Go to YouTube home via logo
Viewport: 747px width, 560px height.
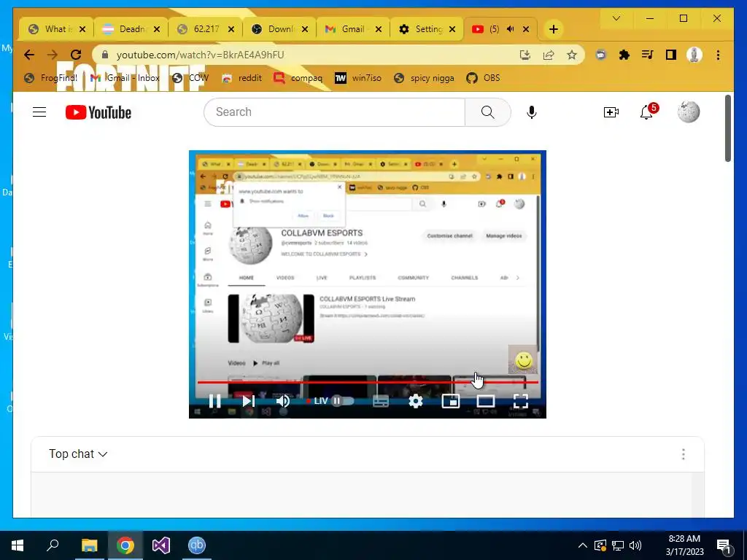tap(98, 112)
